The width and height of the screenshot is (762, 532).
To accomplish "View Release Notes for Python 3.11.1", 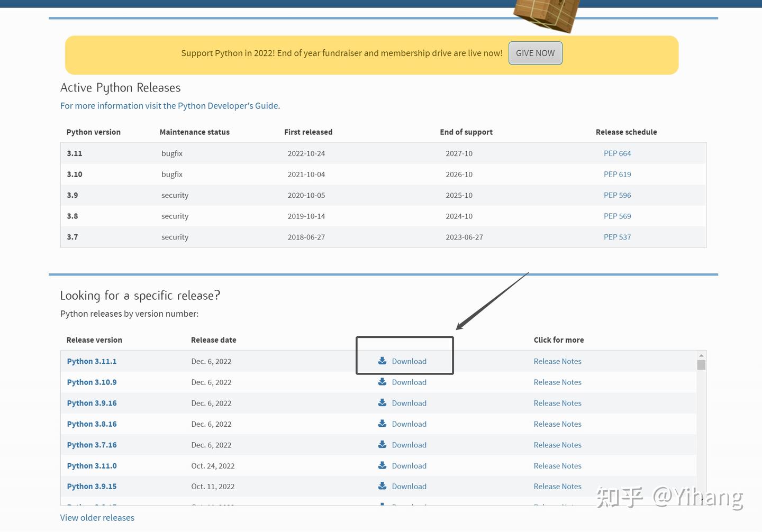I will click(557, 361).
